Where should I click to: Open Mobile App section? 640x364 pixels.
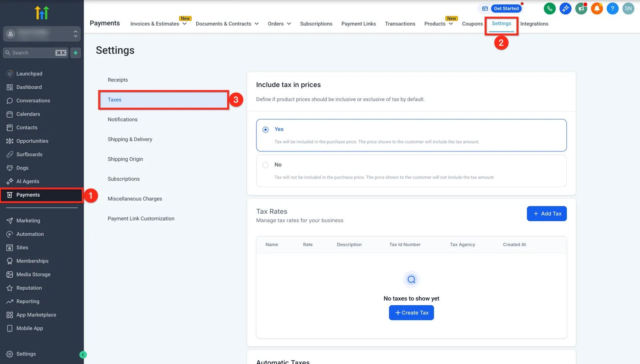click(30, 328)
